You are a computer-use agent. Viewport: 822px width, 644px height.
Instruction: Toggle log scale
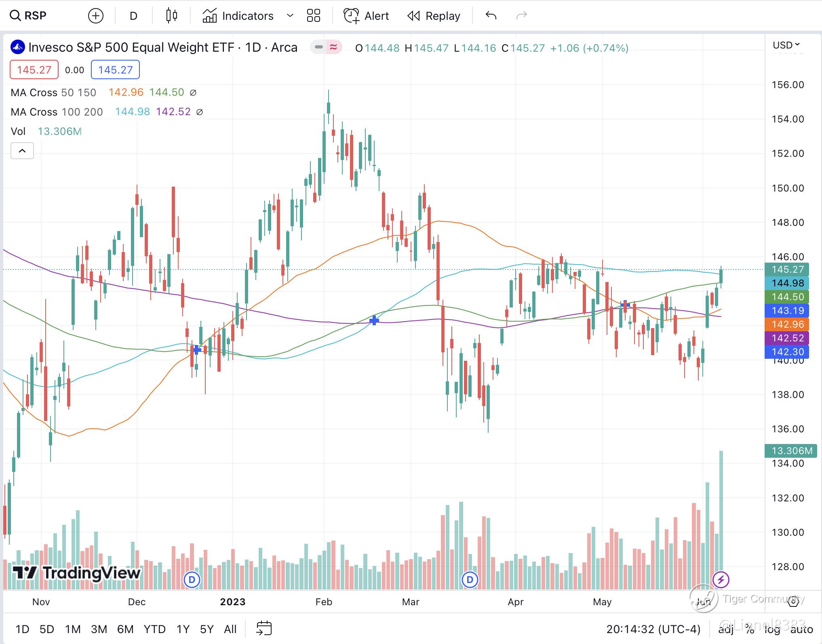(x=772, y=629)
